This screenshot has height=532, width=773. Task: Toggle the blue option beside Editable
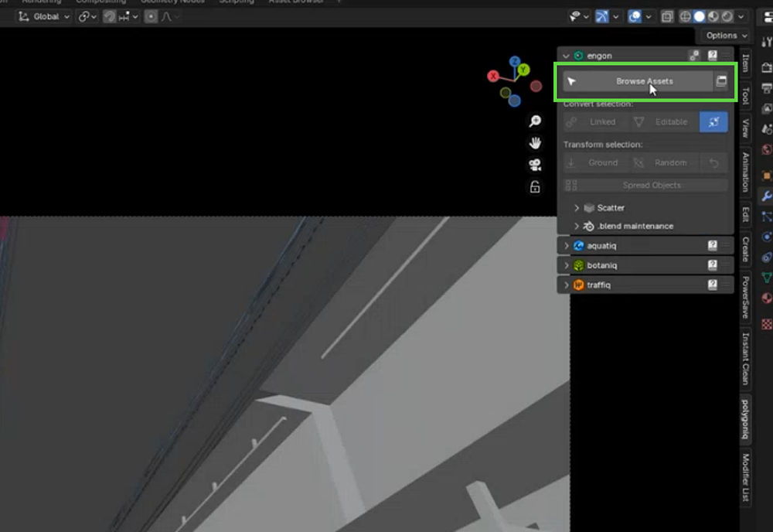pos(713,121)
